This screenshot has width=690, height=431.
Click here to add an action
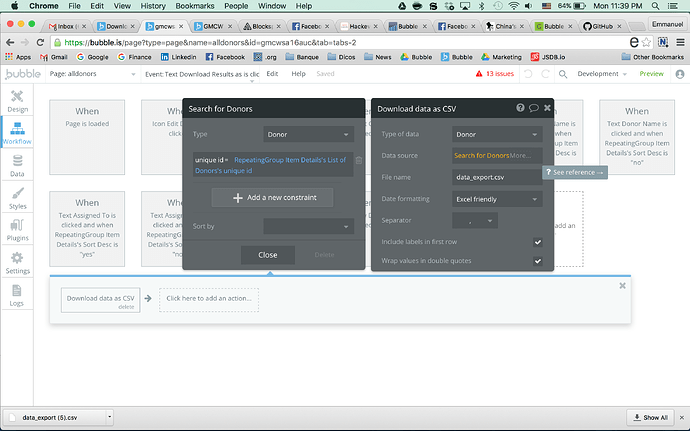pyautogui.click(x=209, y=300)
